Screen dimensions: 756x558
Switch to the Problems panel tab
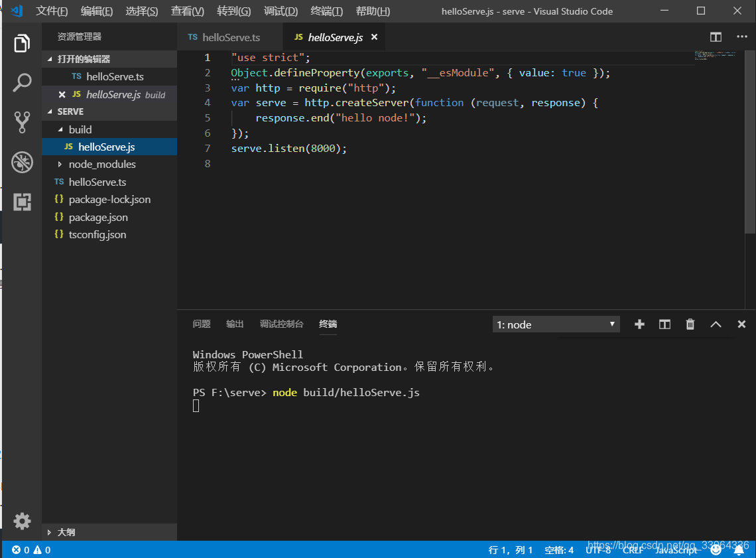point(202,324)
